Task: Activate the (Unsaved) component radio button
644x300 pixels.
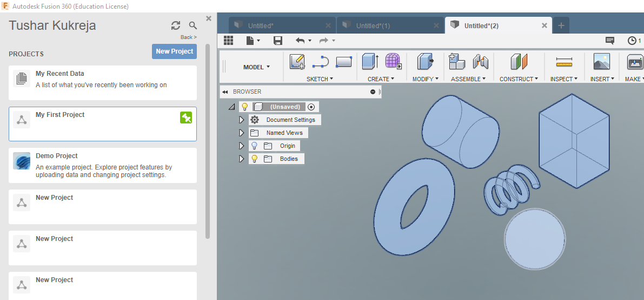Action: point(311,107)
